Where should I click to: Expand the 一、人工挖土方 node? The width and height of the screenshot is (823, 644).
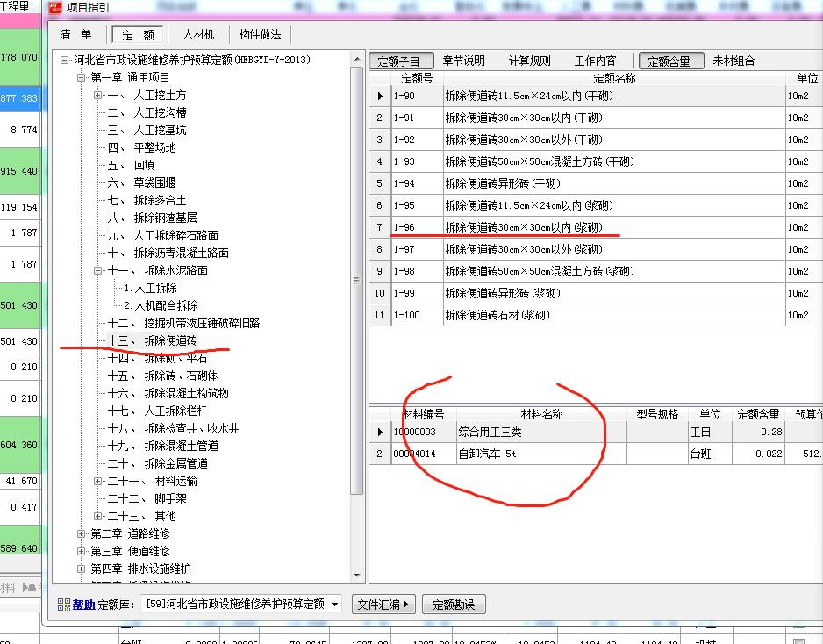tap(97, 95)
